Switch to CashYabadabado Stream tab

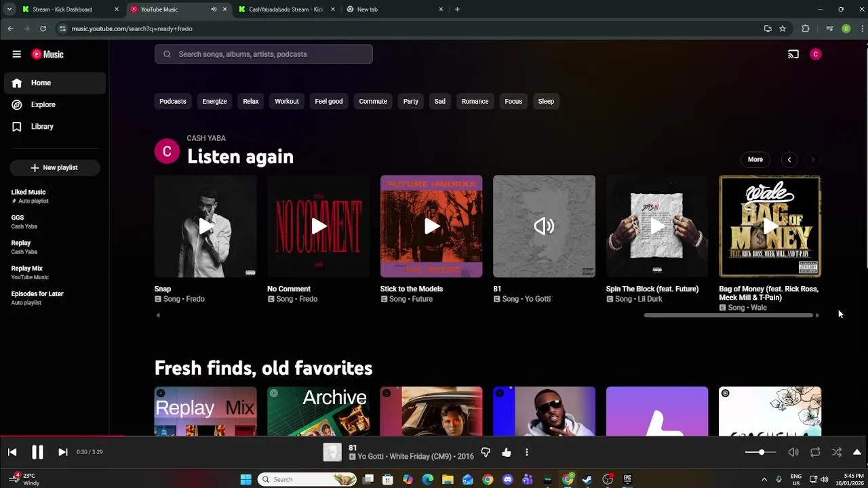(x=286, y=9)
